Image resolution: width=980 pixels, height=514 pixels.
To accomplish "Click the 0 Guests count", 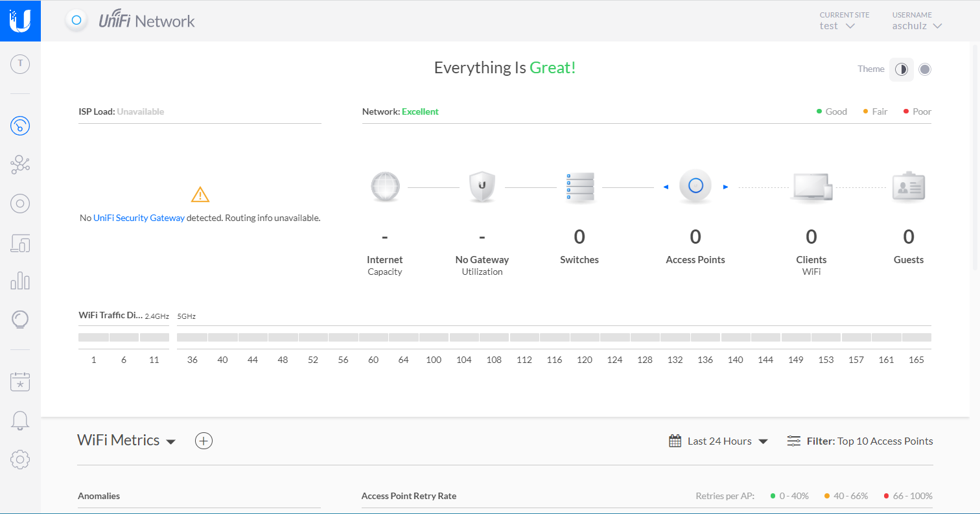I will point(909,237).
